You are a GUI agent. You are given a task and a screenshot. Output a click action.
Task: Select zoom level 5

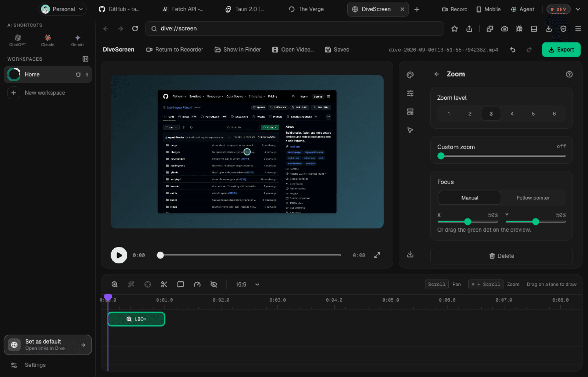(533, 114)
